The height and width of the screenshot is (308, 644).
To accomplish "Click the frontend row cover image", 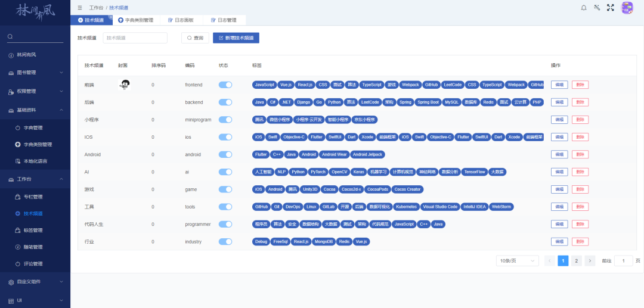I will (x=125, y=85).
